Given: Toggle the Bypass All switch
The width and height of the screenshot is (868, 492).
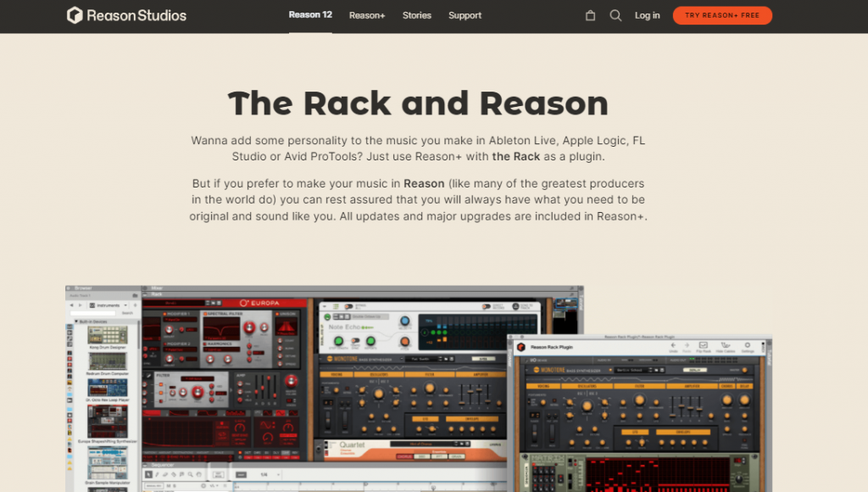Looking at the screenshot, I should [348, 306].
